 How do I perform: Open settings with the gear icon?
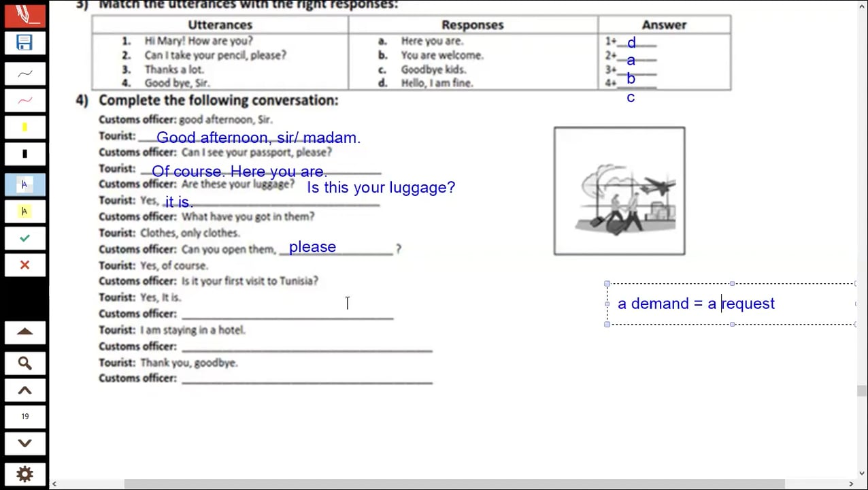24,474
